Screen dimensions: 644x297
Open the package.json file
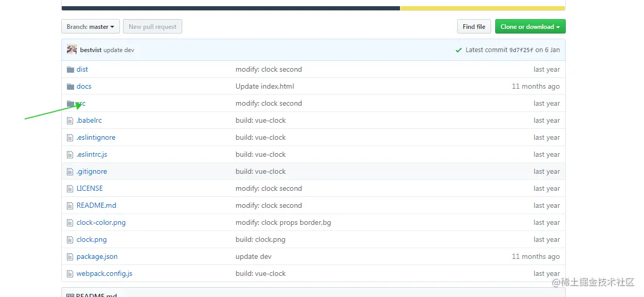tap(97, 257)
